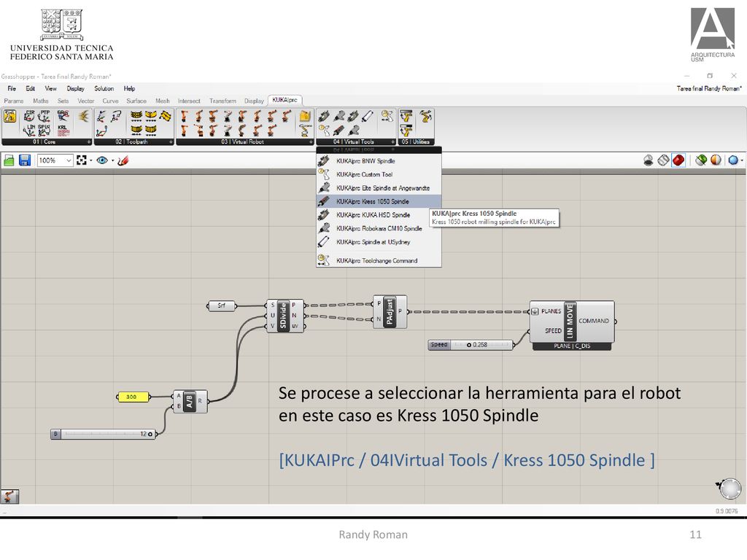The width and height of the screenshot is (747, 560).
Task: Click the B number slider showing 12
Action: pos(104,434)
